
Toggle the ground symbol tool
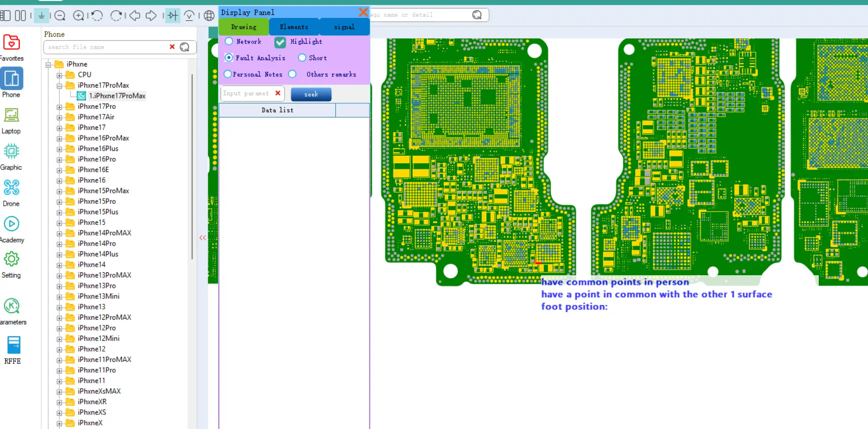41,15
